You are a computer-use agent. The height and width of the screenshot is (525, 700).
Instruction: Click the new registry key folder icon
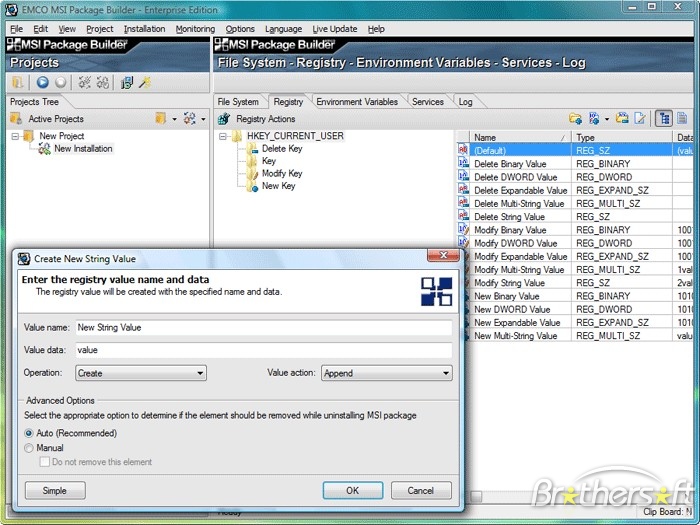coord(576,118)
